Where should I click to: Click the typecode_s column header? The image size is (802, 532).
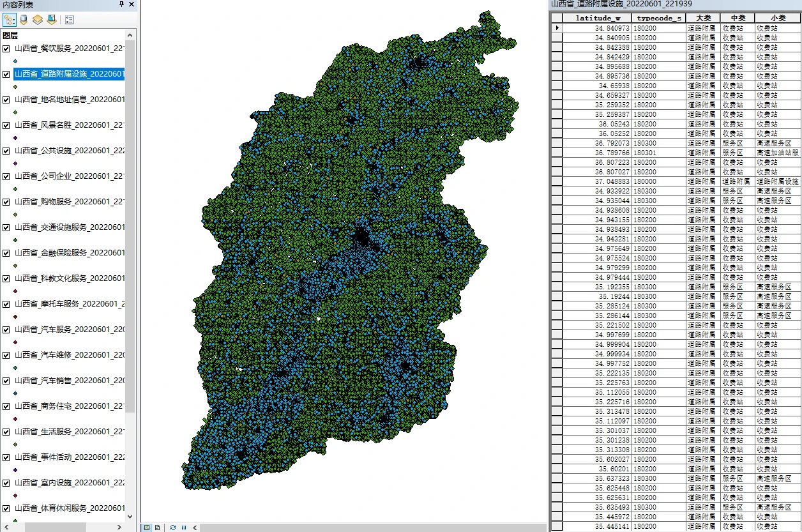(x=659, y=19)
